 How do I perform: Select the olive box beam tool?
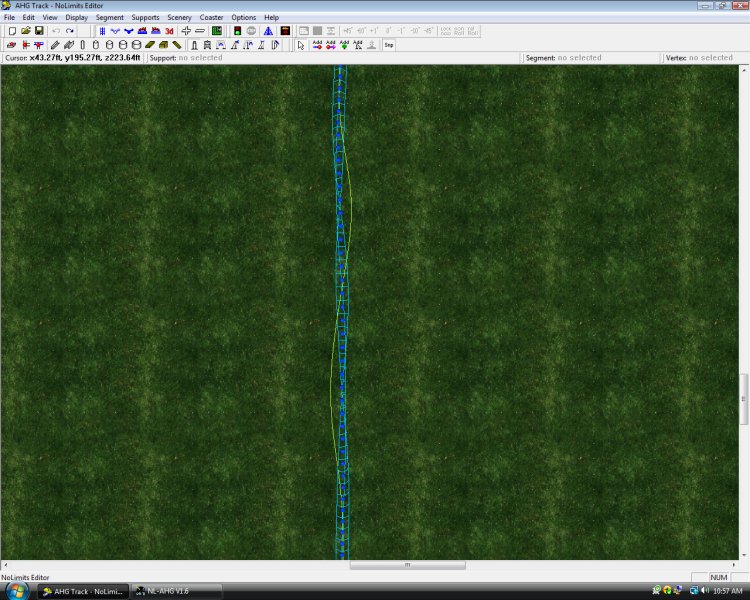click(x=163, y=45)
